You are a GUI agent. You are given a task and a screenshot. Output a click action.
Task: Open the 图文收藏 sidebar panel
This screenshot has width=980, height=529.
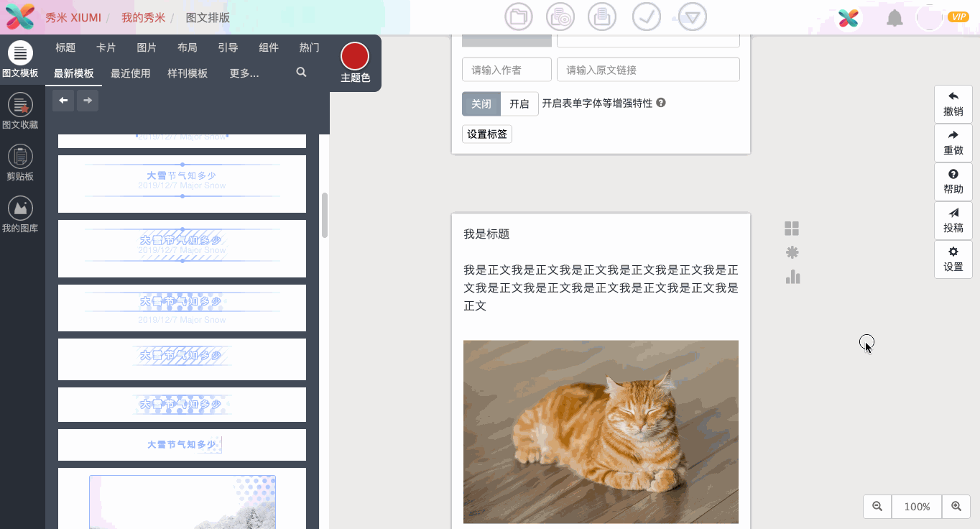click(x=20, y=111)
